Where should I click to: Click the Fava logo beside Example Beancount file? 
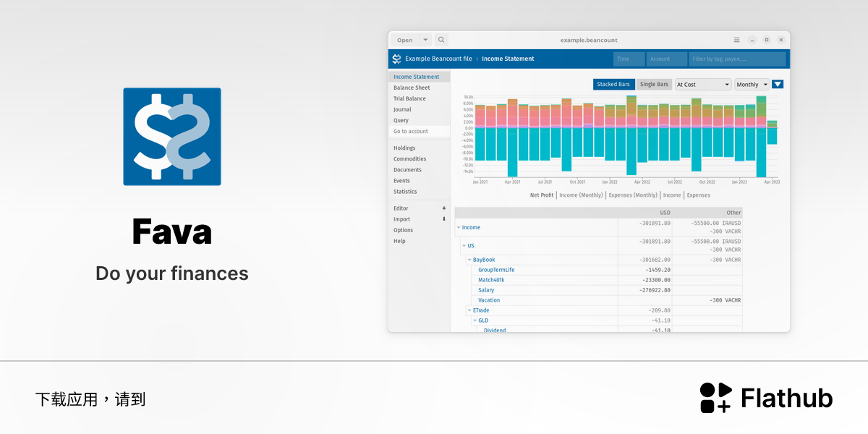396,59
